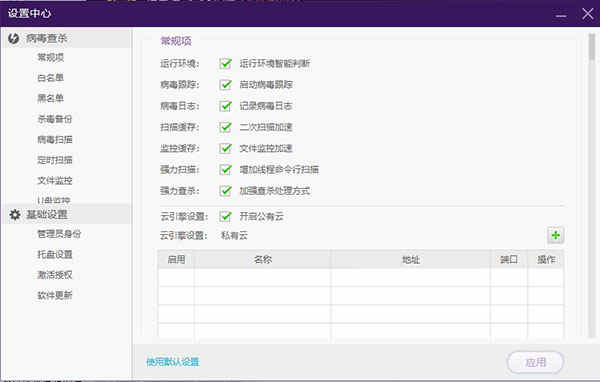Click the 名称 column header in table
Screen dimensions: 600x382
click(x=262, y=260)
